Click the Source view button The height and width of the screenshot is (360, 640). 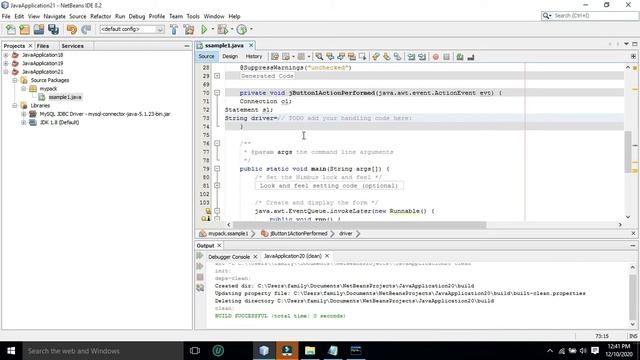(207, 56)
